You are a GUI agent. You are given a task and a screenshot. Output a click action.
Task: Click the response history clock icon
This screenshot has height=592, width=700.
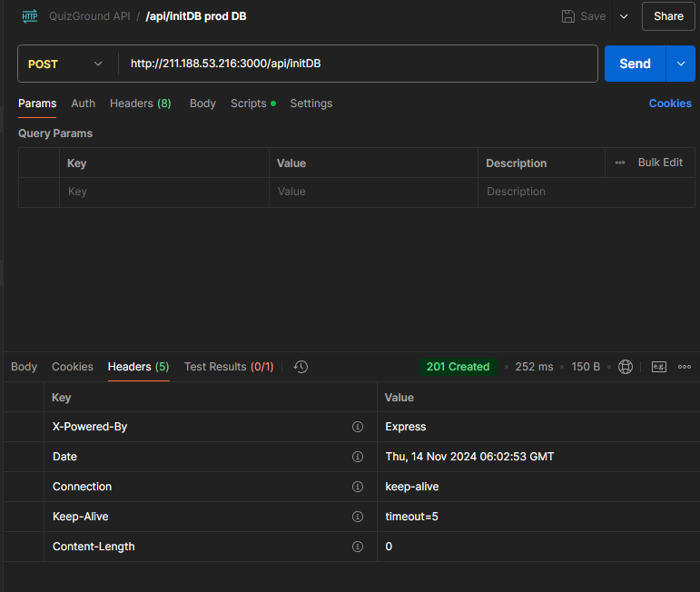(301, 367)
